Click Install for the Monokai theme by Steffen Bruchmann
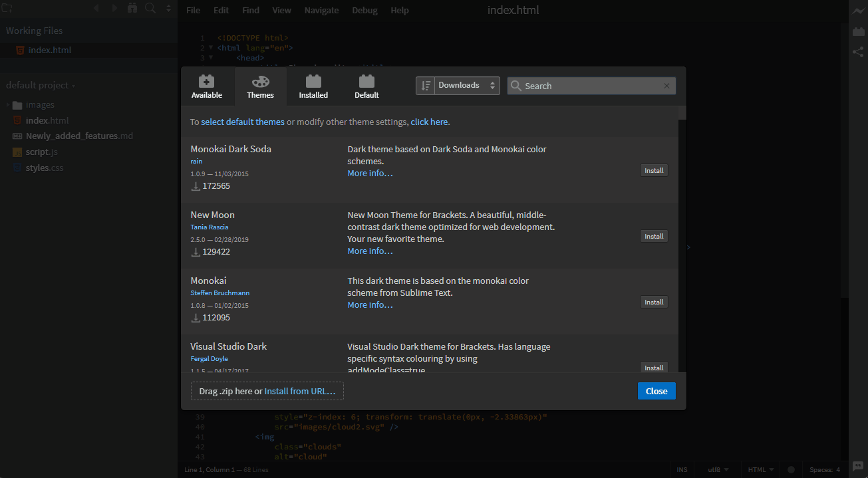This screenshot has width=868, height=478. [x=654, y=302]
